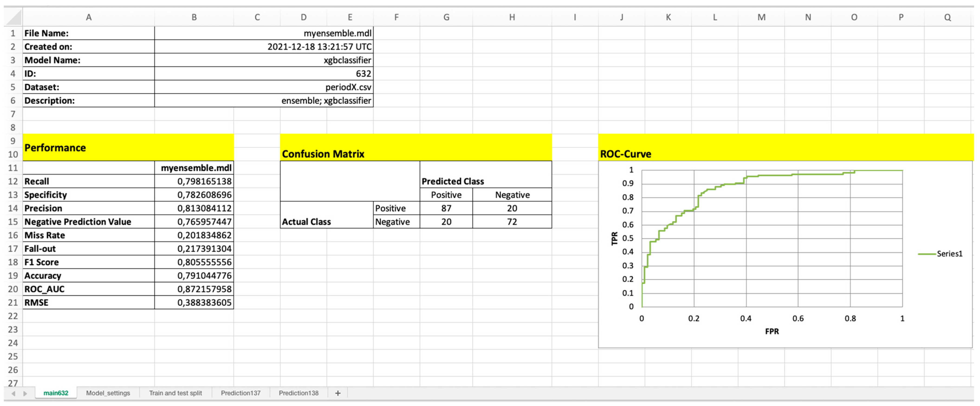Screen dimensions: 980x406
Task: Select the Recall value cell
Action: [194, 182]
